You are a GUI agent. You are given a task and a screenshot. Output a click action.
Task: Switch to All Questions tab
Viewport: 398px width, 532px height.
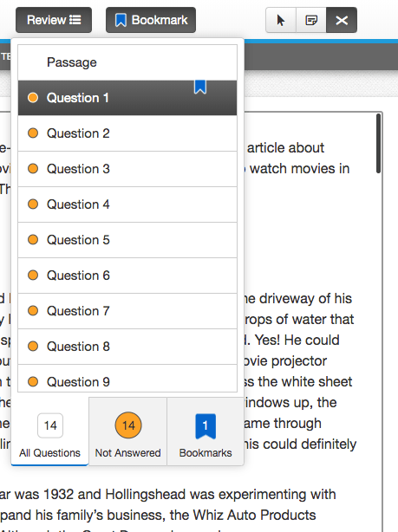pos(50,431)
